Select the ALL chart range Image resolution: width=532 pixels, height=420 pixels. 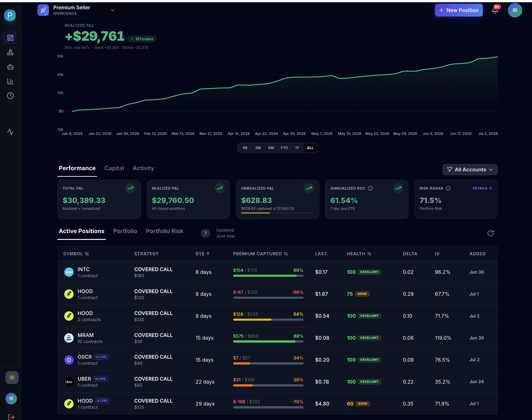click(x=310, y=148)
